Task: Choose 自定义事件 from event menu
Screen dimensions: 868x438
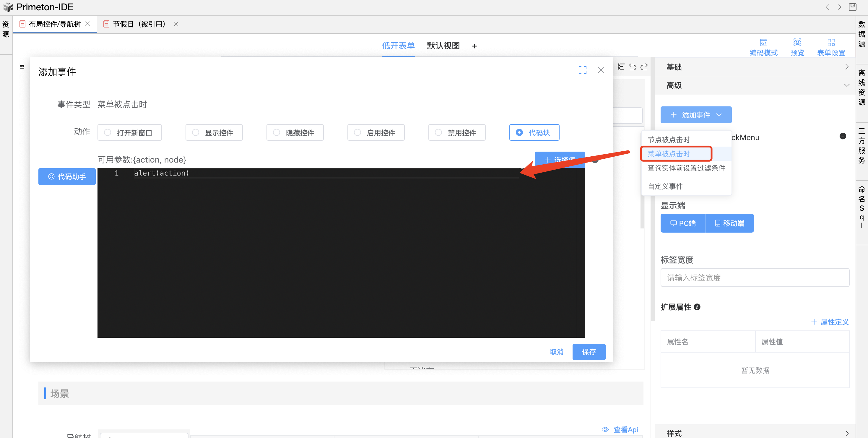Action: point(665,186)
